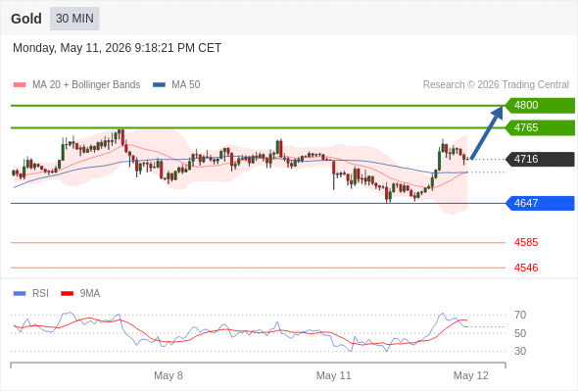Click the 4765 resistance price tag
The height and width of the screenshot is (392, 578).
click(x=540, y=128)
